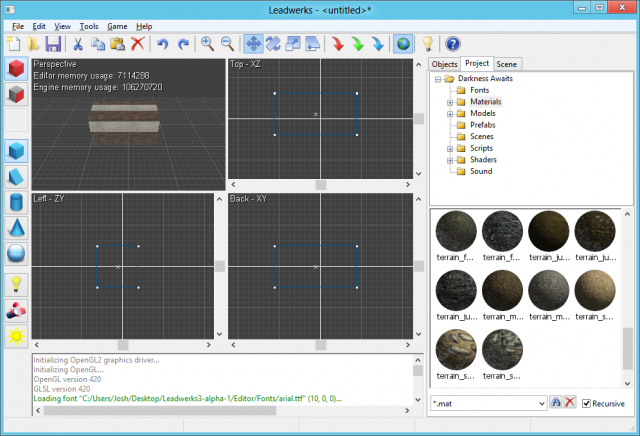Click the search binoculars button beside filter
This screenshot has height=436, width=640.
(x=556, y=402)
